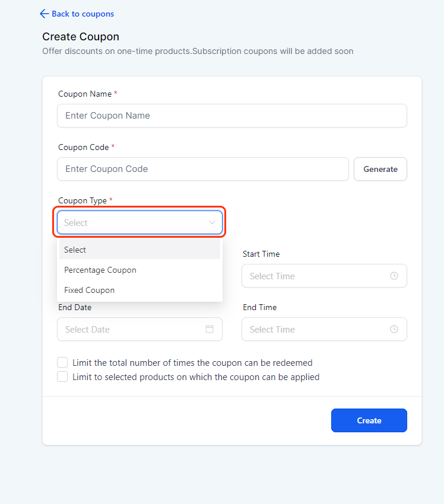Click calendar icon in End Date field
444x504 pixels.
tap(210, 329)
